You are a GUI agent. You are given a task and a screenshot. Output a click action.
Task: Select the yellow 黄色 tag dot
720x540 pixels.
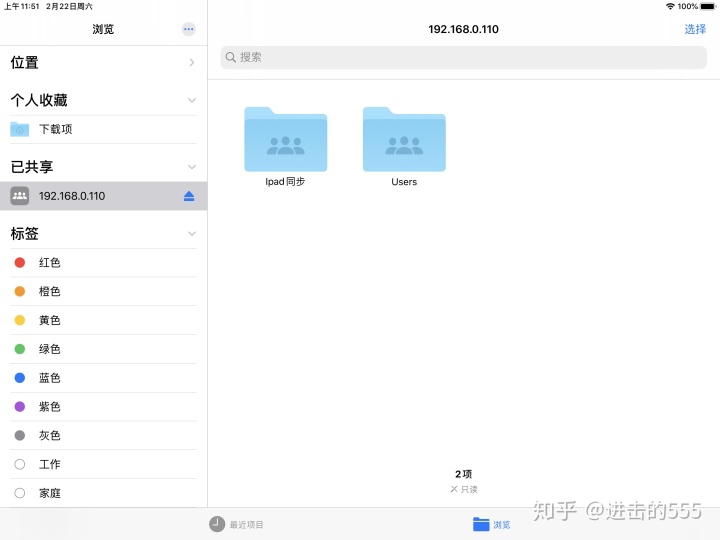tap(20, 320)
